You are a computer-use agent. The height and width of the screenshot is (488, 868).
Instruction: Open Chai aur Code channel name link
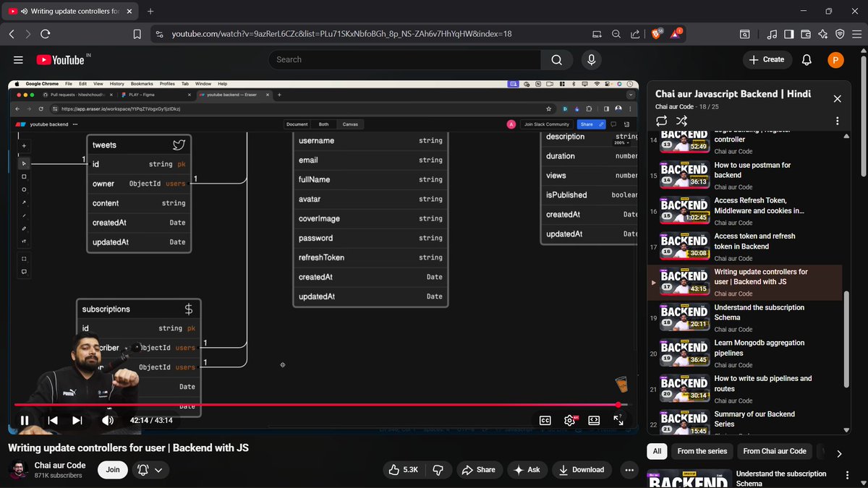click(x=60, y=465)
